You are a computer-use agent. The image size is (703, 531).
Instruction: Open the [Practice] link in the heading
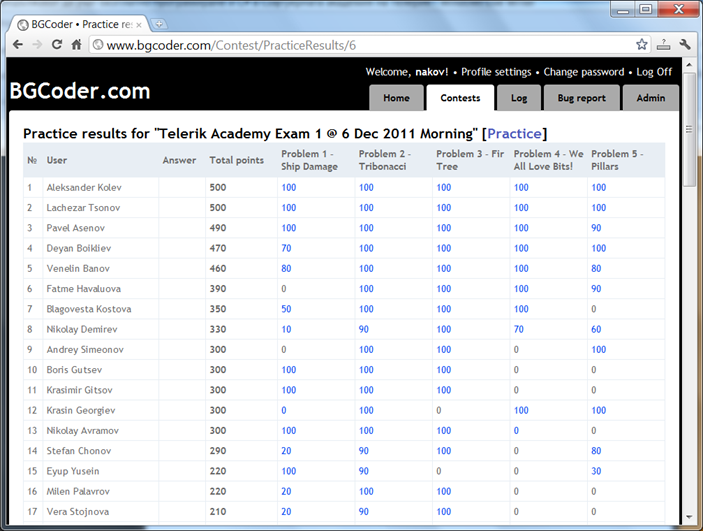pos(514,134)
